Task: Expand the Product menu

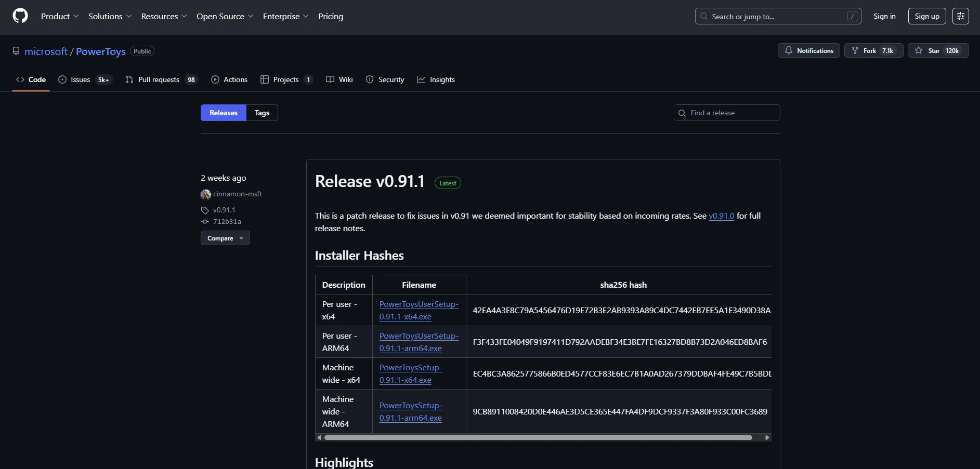Action: coord(60,16)
